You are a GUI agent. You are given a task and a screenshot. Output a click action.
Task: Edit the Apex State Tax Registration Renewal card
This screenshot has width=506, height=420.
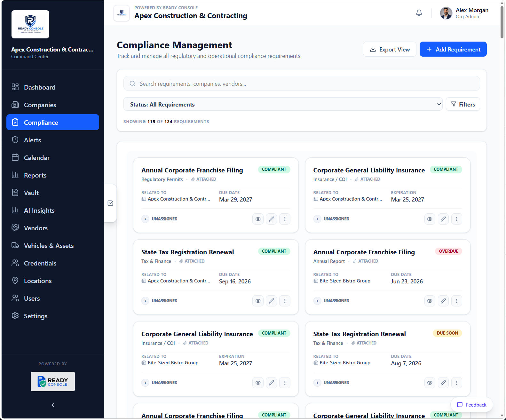(x=271, y=301)
